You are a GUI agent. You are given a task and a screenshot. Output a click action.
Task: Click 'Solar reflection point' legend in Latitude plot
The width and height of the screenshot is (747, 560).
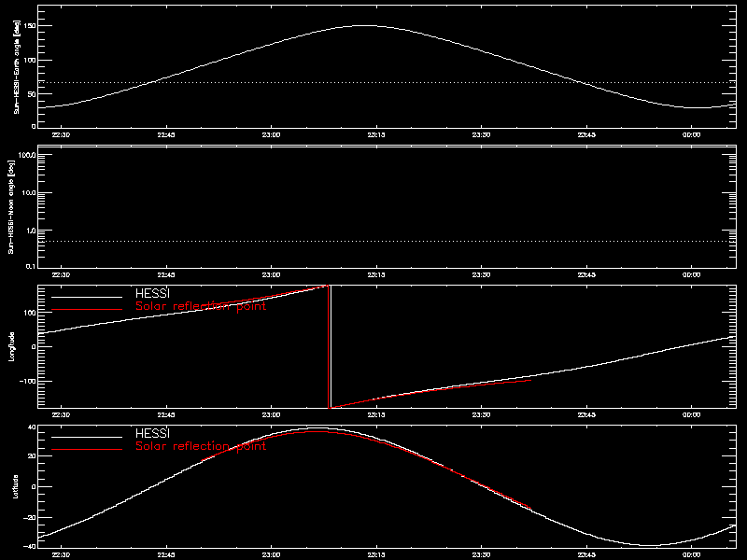tap(201, 446)
